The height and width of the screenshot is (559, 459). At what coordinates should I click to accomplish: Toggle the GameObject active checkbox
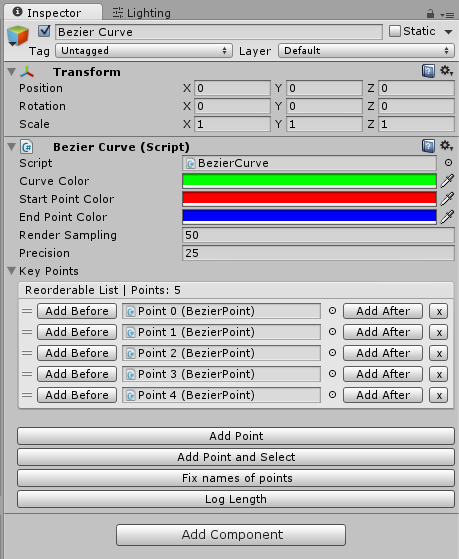(44, 31)
